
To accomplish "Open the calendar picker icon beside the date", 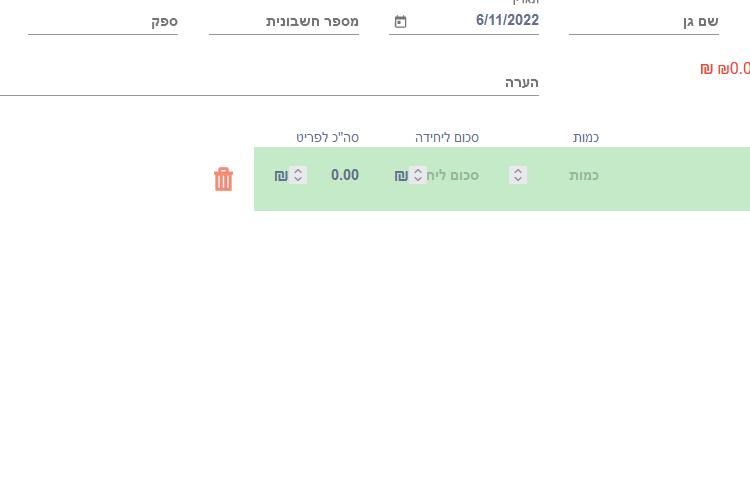I will pyautogui.click(x=400, y=22).
